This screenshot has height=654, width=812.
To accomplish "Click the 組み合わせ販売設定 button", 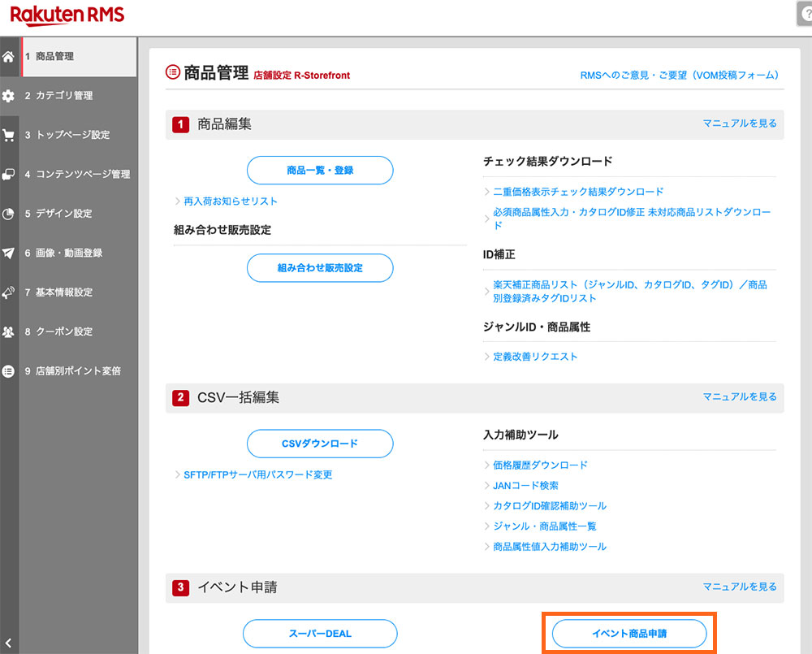I will pos(320,268).
